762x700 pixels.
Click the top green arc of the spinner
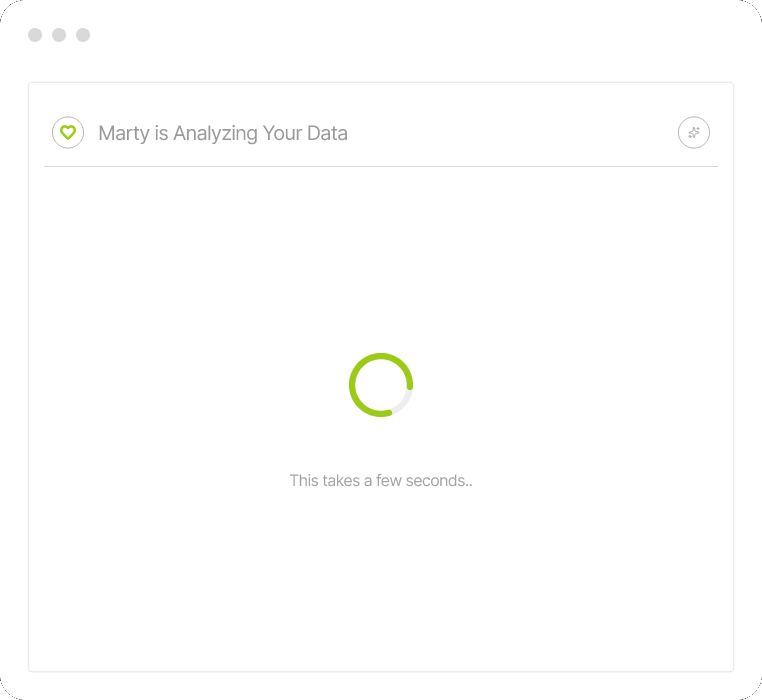tap(381, 356)
